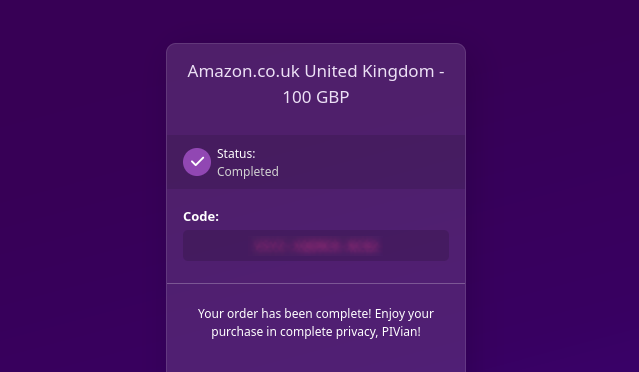Click the 'Your order has been complete!' sentence

[284, 314]
